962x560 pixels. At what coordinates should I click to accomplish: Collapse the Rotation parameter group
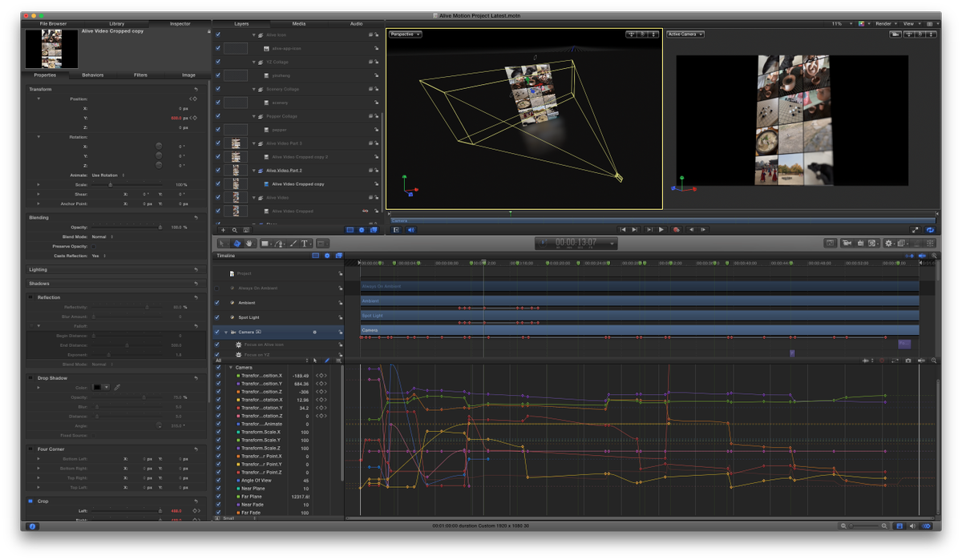38,137
